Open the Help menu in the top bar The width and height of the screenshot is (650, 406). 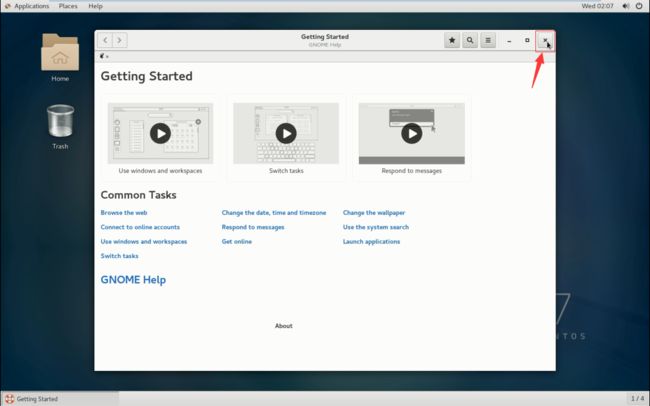pos(95,6)
